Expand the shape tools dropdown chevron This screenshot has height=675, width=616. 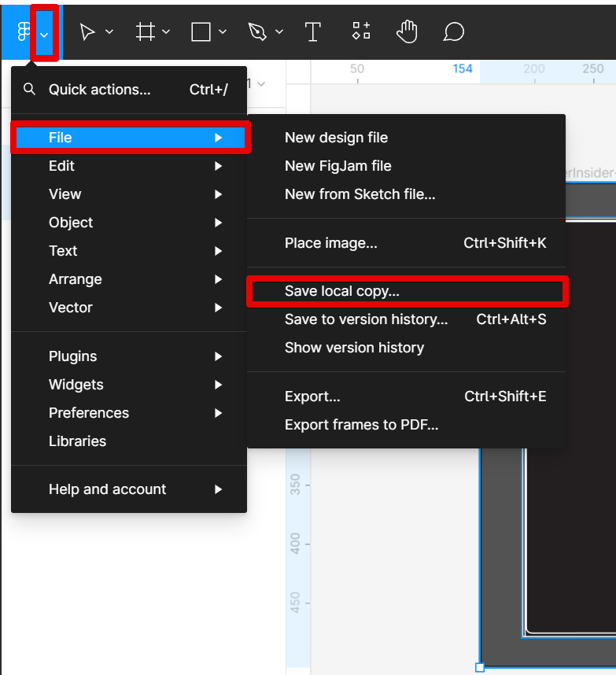(223, 32)
